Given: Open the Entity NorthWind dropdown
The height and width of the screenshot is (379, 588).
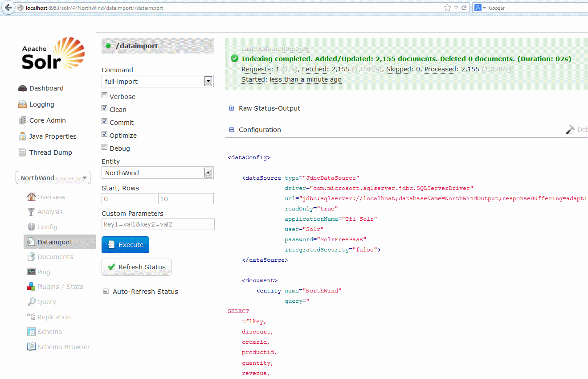Looking at the screenshot, I should (158, 173).
